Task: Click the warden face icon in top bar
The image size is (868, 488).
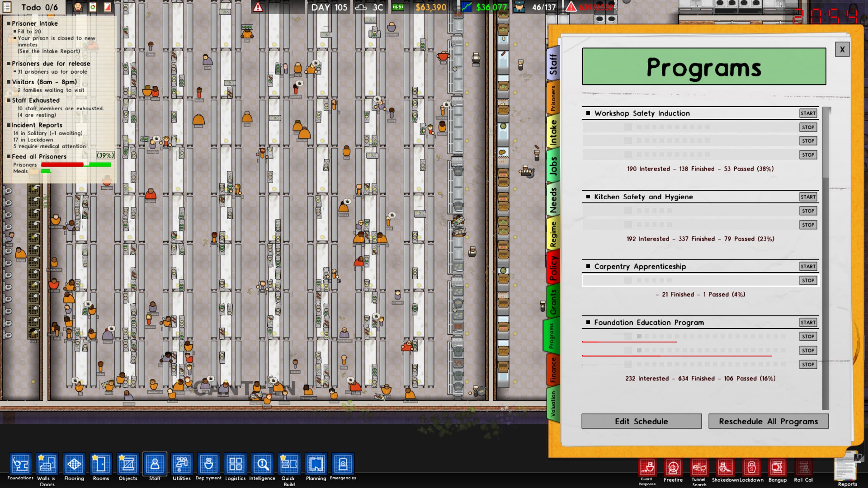Action: coord(78,7)
